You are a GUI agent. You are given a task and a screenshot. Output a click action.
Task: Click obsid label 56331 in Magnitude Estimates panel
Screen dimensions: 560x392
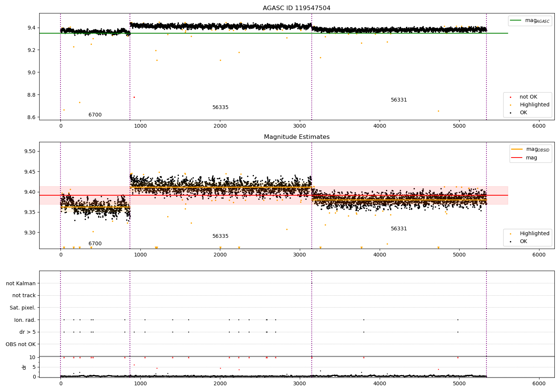pos(399,229)
